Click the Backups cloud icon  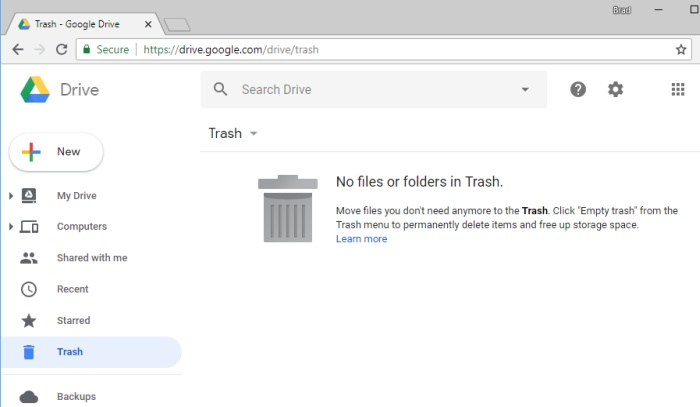click(x=29, y=396)
